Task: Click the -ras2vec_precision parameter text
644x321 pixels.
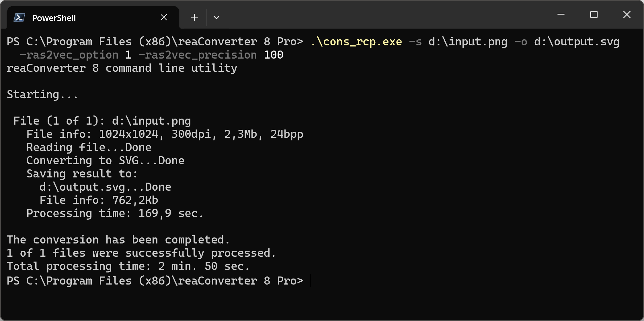Action: pyautogui.click(x=198, y=55)
